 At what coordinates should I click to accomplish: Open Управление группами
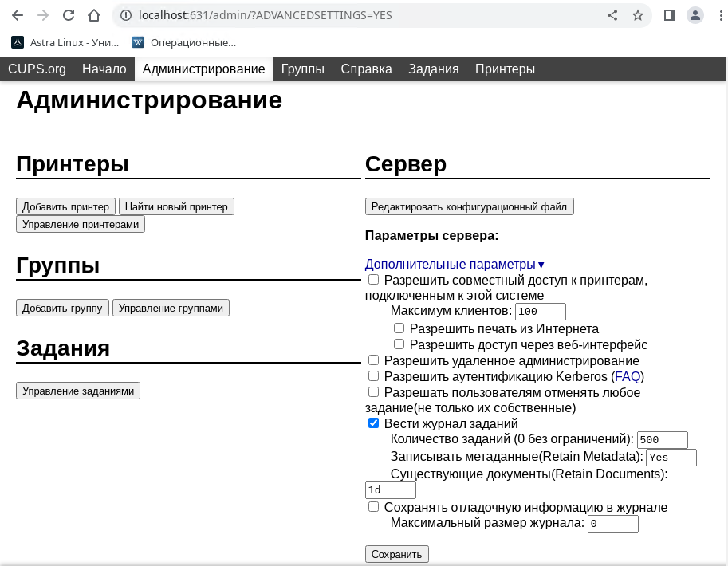(171, 308)
